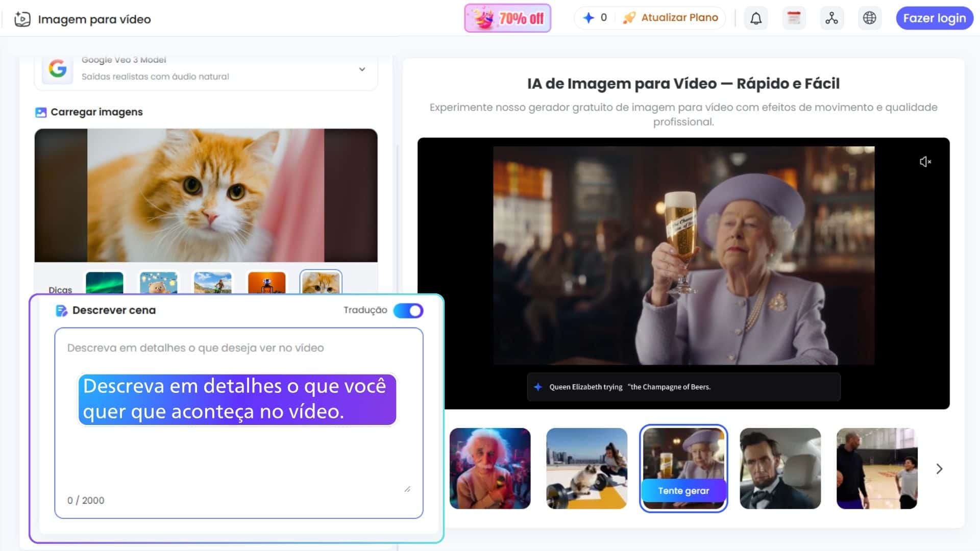Open the Dicas section
The width and height of the screenshot is (980, 551).
click(x=61, y=289)
